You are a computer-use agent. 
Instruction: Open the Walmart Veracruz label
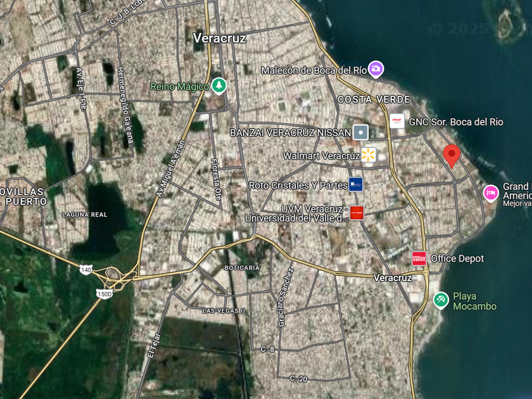coord(321,156)
